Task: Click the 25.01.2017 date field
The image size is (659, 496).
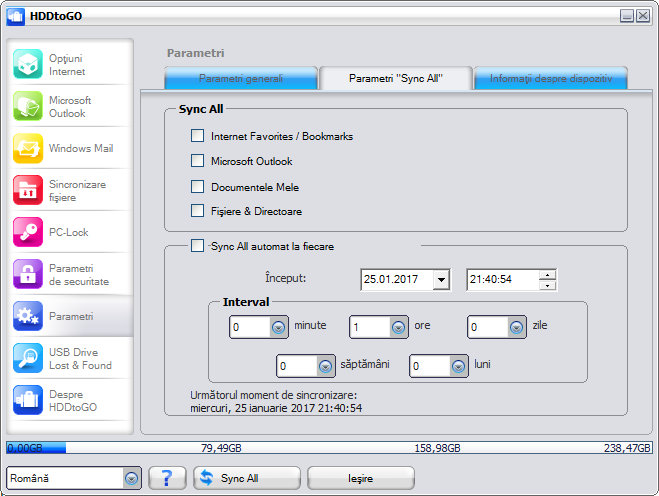Action: [397, 280]
